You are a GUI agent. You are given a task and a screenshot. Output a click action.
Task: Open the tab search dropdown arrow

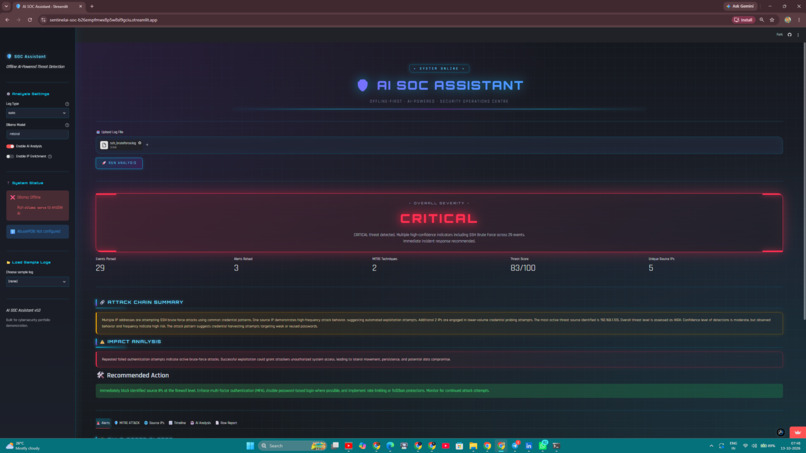click(x=6, y=6)
